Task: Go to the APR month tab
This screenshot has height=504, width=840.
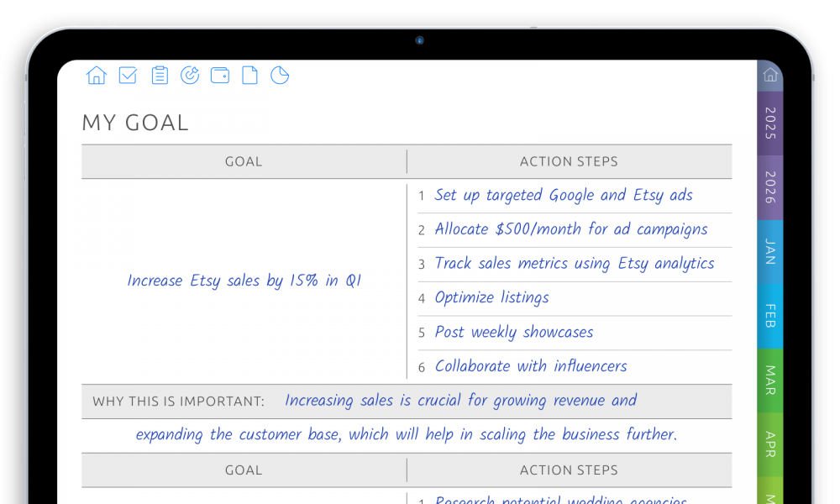Action: click(x=769, y=444)
